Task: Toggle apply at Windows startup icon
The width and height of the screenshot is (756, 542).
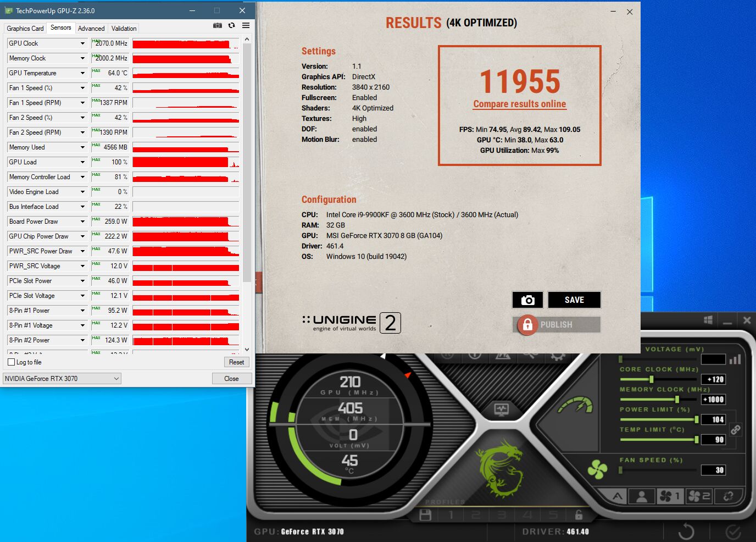Action: click(x=708, y=320)
